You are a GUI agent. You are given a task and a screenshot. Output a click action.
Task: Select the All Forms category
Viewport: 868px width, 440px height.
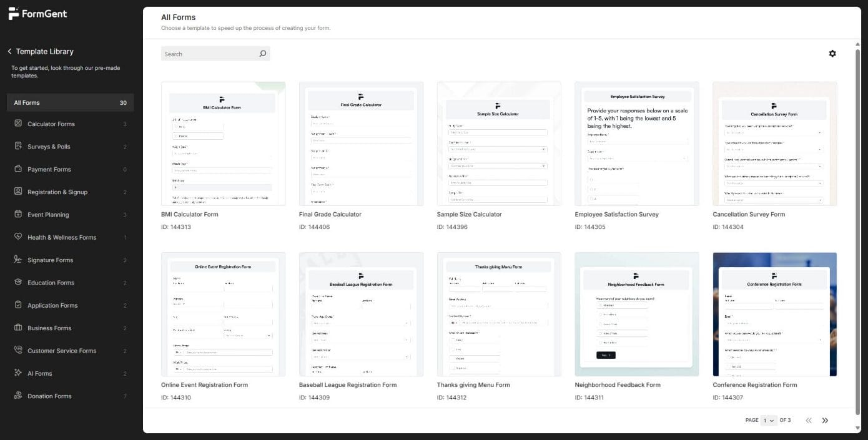(x=70, y=102)
